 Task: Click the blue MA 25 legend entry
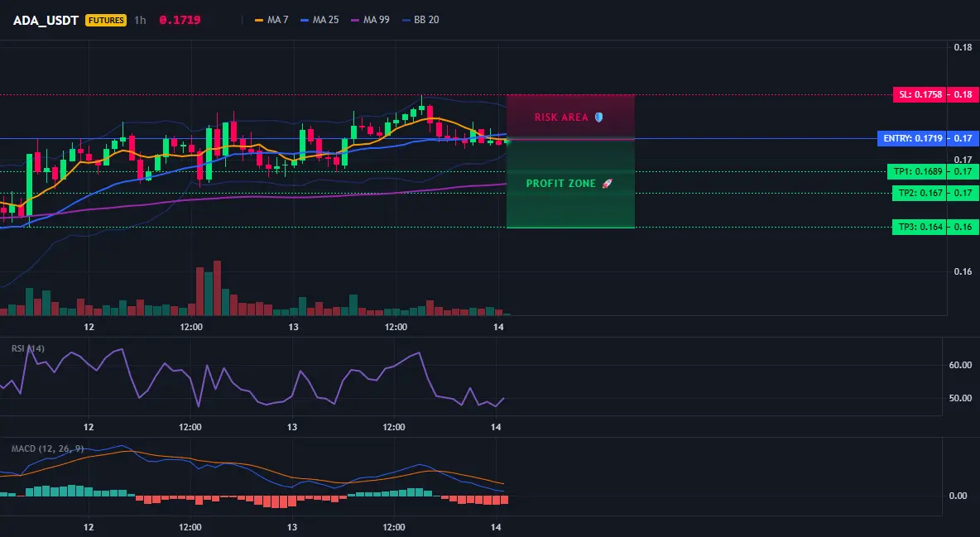pyautogui.click(x=319, y=20)
